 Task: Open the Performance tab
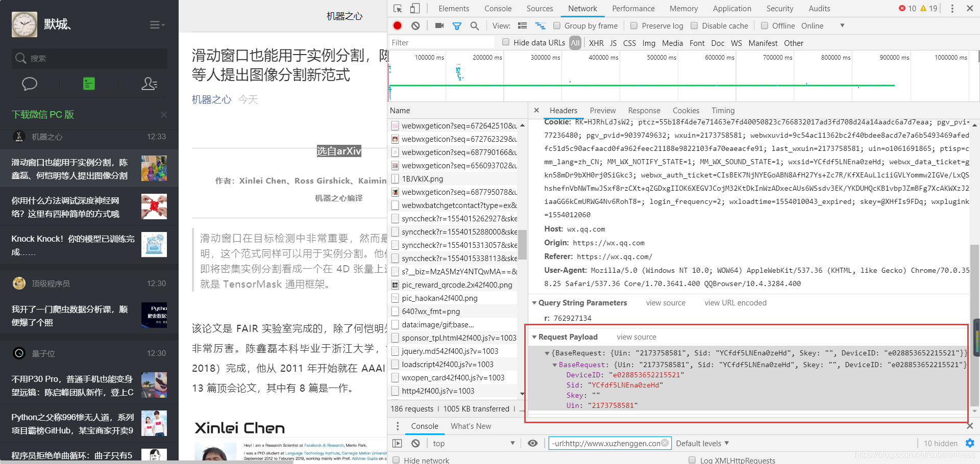coord(633,9)
